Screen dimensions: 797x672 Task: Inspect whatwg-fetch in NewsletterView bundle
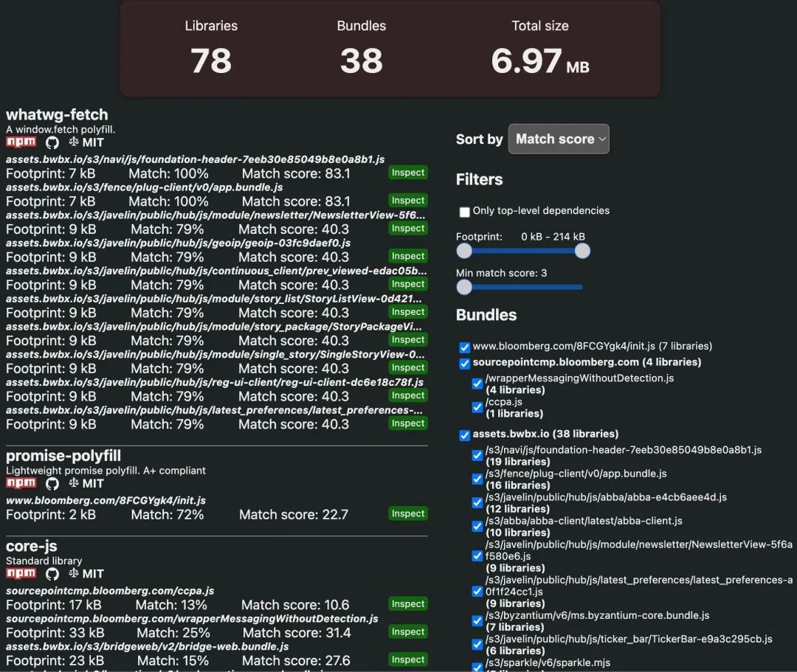click(407, 229)
